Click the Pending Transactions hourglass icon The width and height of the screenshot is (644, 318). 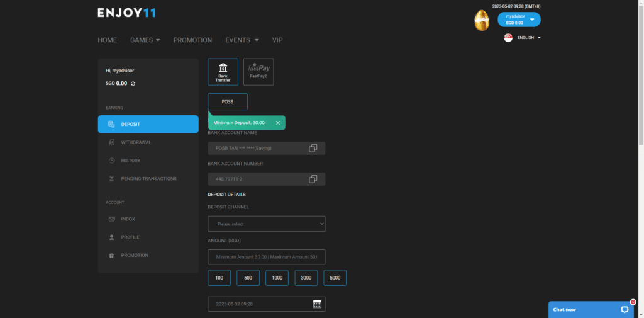pos(111,179)
